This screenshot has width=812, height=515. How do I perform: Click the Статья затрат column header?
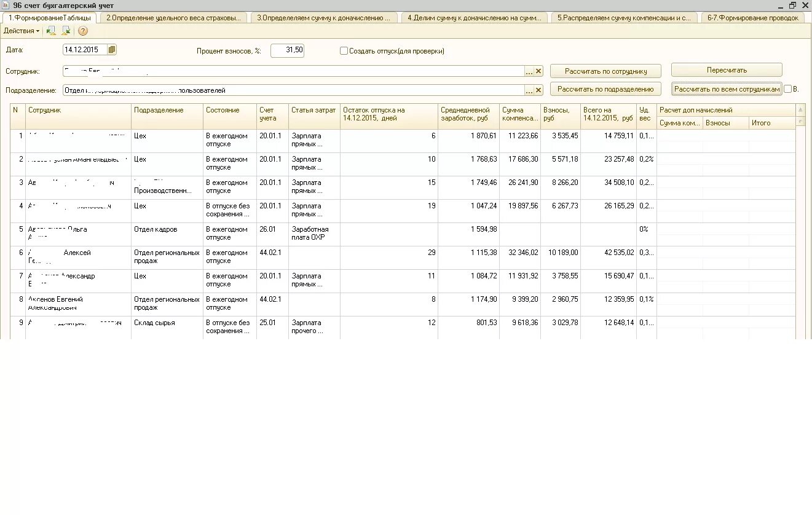[x=314, y=116]
